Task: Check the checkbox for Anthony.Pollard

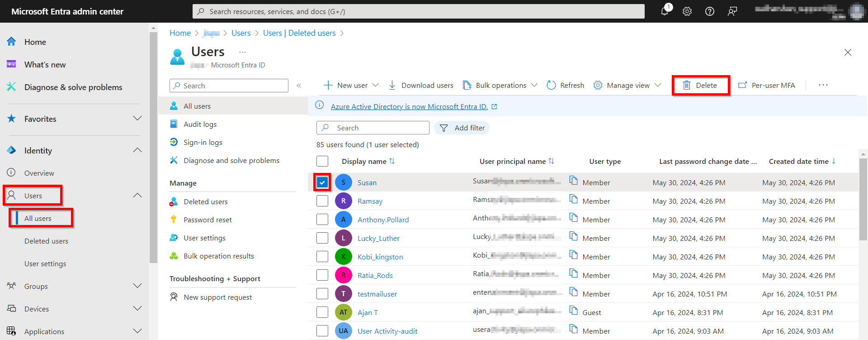Action: click(x=322, y=220)
